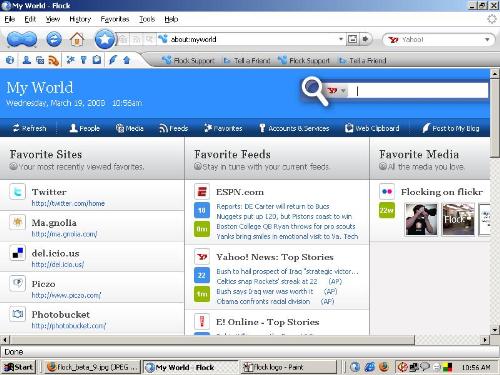500x375 pixels.
Task: Click Favorites in My World bar
Action: (223, 128)
